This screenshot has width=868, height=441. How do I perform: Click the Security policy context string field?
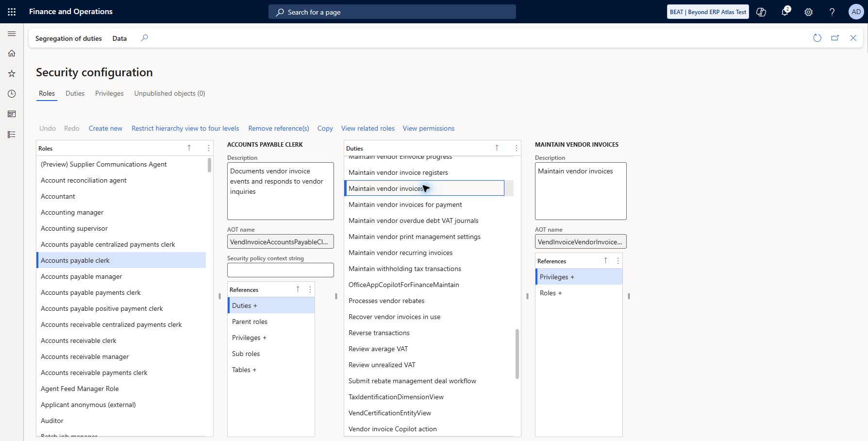tap(281, 270)
